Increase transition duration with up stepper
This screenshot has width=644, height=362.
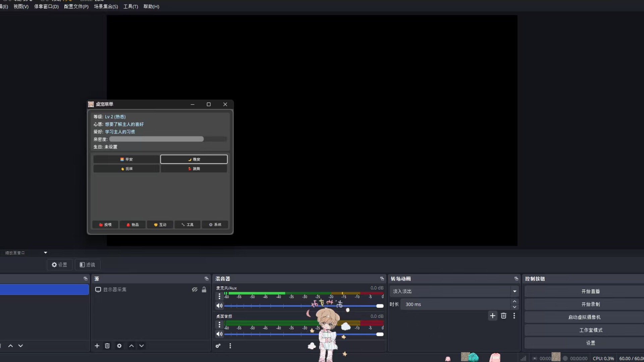coord(515,301)
